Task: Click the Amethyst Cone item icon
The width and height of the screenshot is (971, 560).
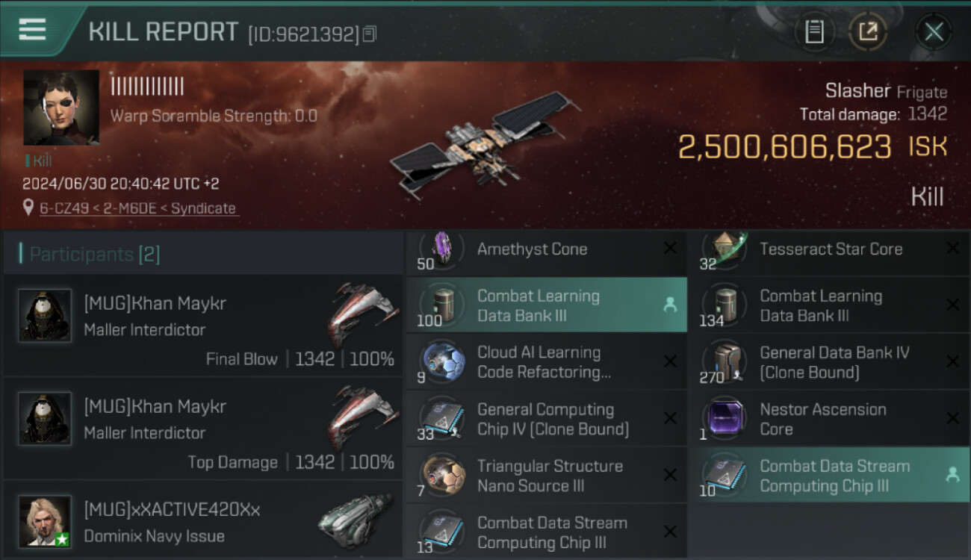Action: [442, 249]
